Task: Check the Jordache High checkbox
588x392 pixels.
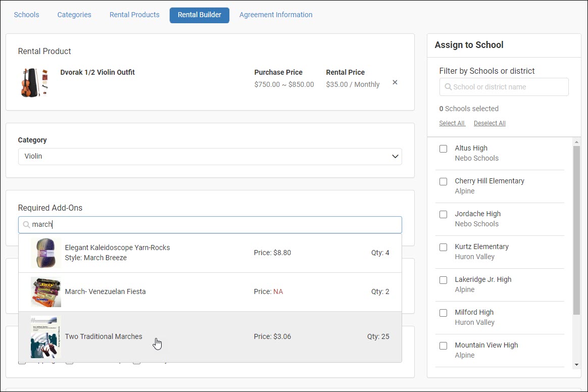Action: [443, 214]
